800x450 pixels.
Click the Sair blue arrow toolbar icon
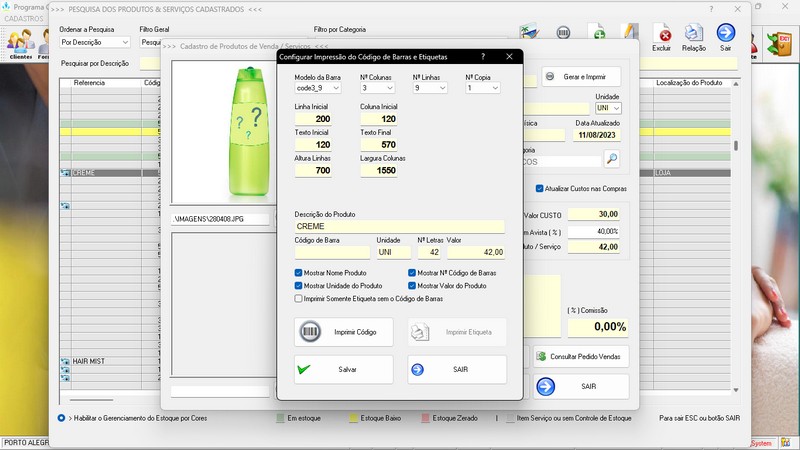coord(726,38)
